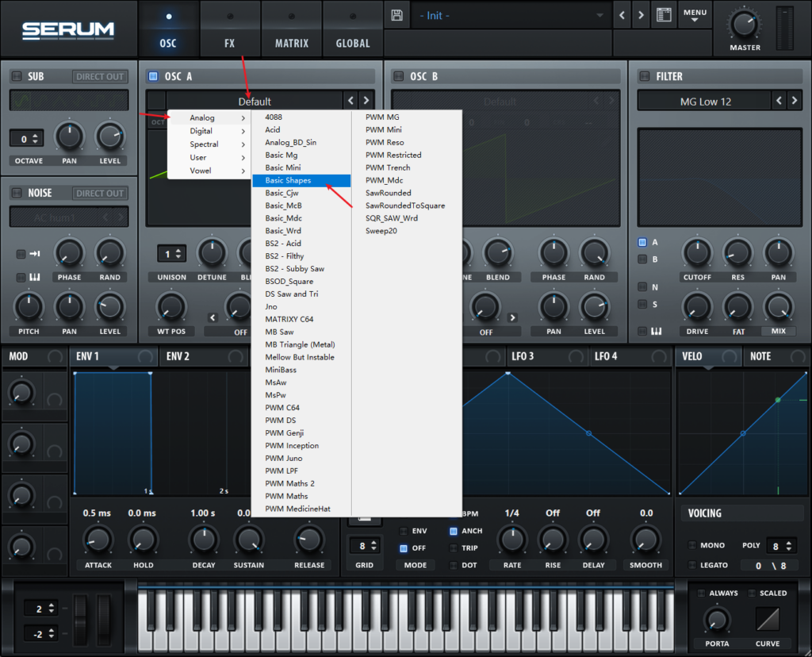Click SUB Direct Out button

coord(100,77)
